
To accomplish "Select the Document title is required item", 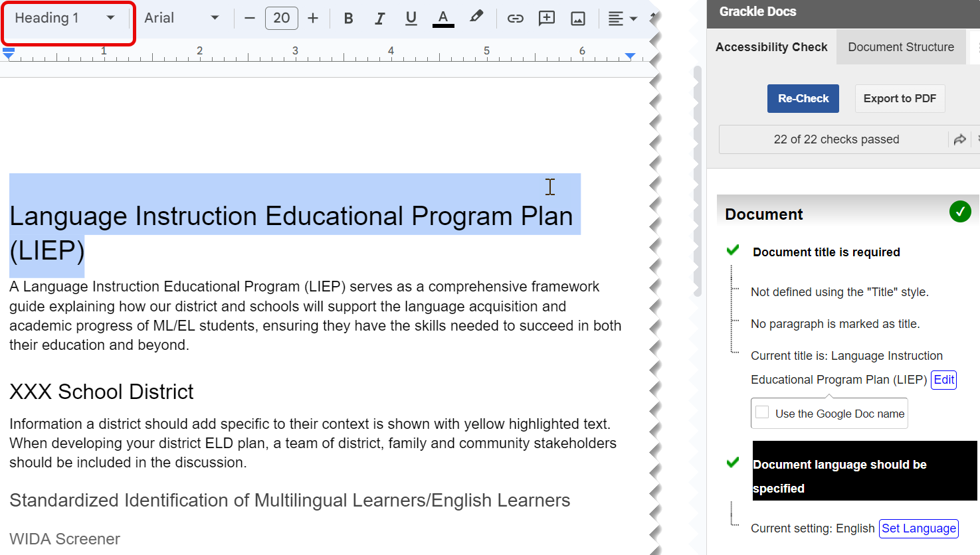I will click(x=827, y=252).
